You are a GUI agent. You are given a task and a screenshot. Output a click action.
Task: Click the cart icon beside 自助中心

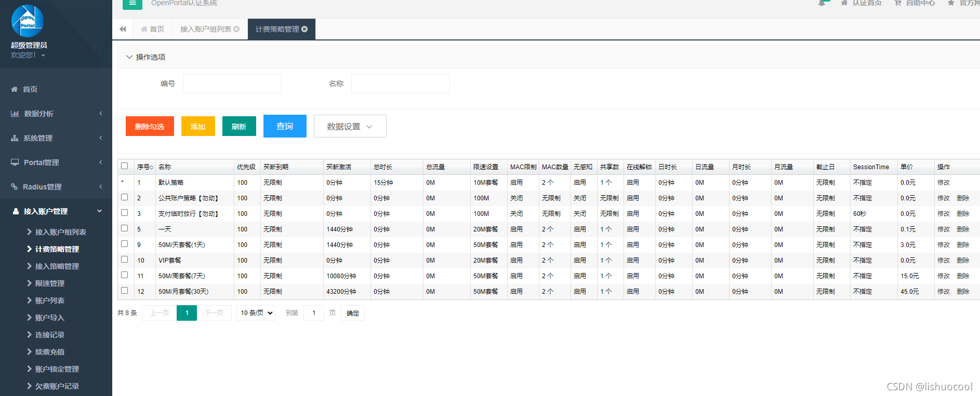(897, 3)
